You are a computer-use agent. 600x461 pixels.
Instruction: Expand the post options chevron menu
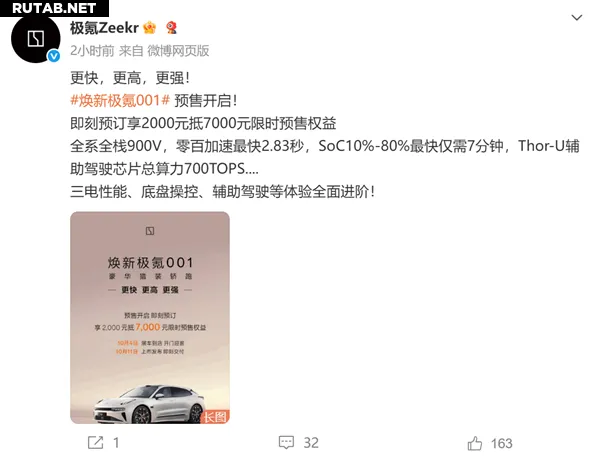click(577, 18)
